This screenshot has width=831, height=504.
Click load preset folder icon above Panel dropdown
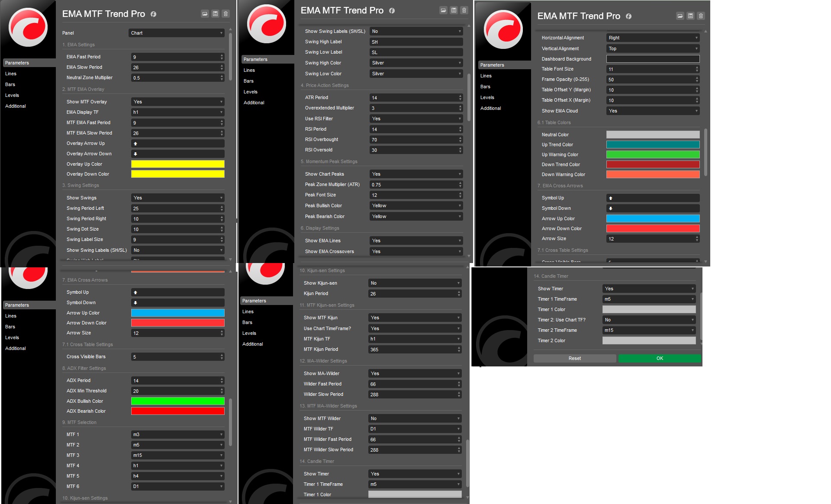205,14
